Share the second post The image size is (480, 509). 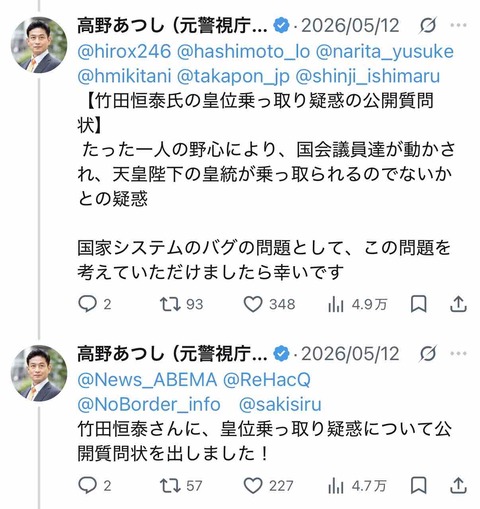pyautogui.click(x=458, y=485)
